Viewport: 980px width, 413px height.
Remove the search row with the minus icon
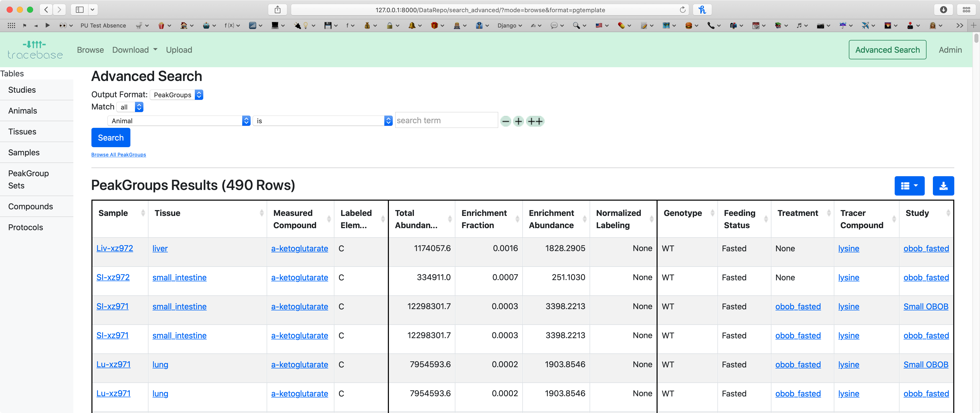pos(506,121)
